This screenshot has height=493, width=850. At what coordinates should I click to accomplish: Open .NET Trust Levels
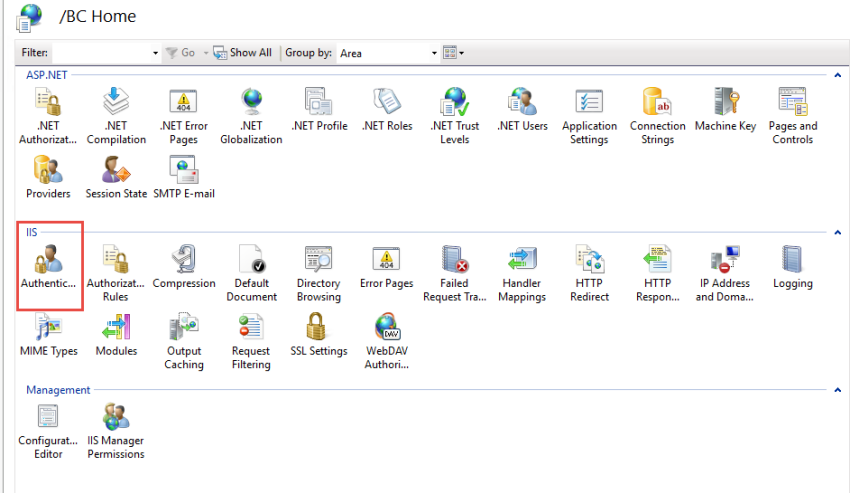(455, 116)
